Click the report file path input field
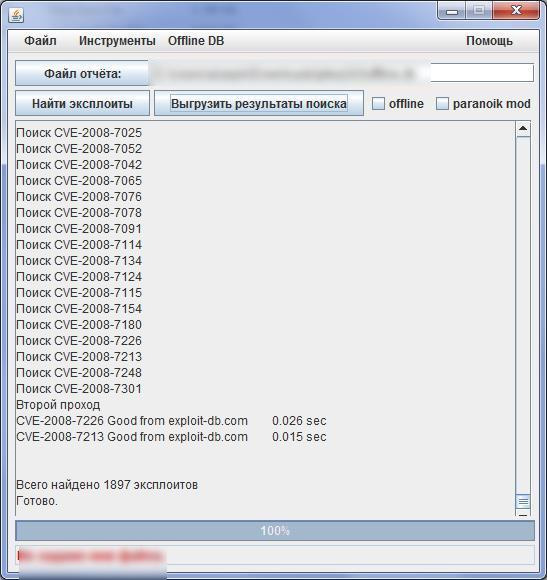 click(341, 73)
